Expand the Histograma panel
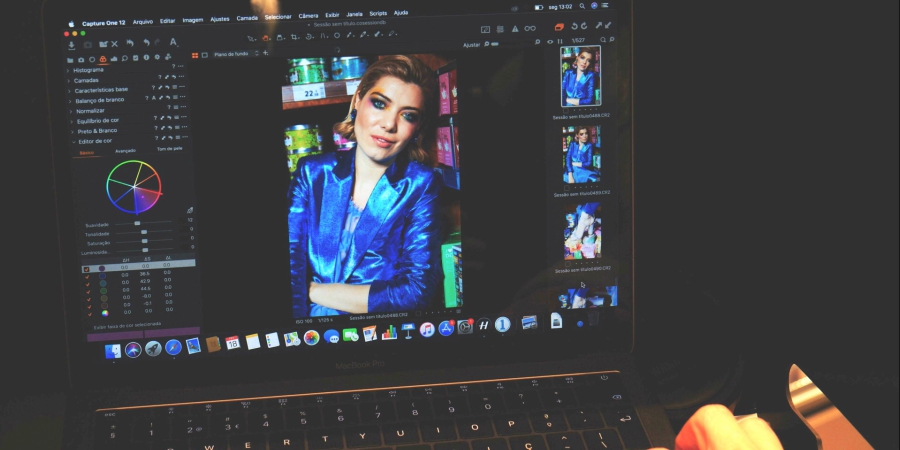Image resolution: width=900 pixels, height=450 pixels. point(68,71)
